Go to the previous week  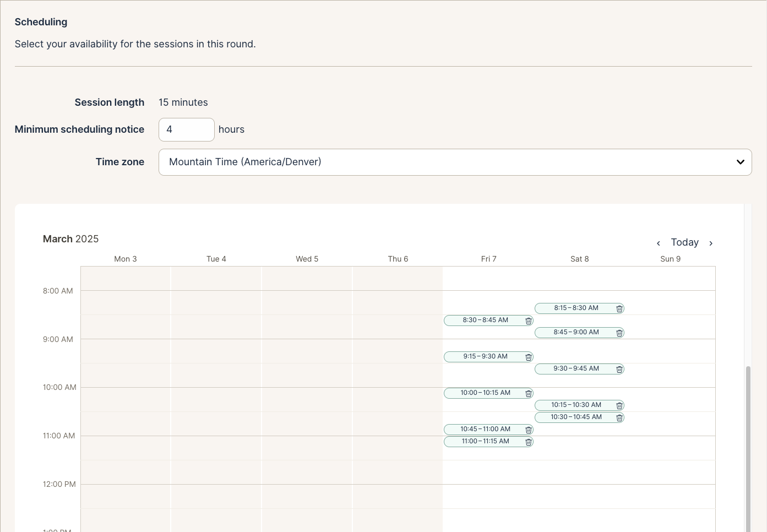(658, 243)
